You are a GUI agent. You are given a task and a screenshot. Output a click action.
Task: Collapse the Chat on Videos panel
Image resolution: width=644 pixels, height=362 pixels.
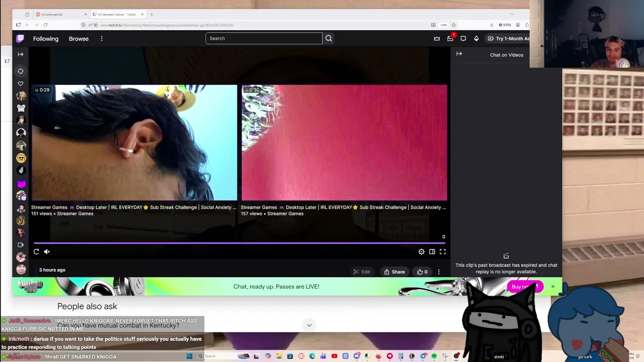(459, 54)
